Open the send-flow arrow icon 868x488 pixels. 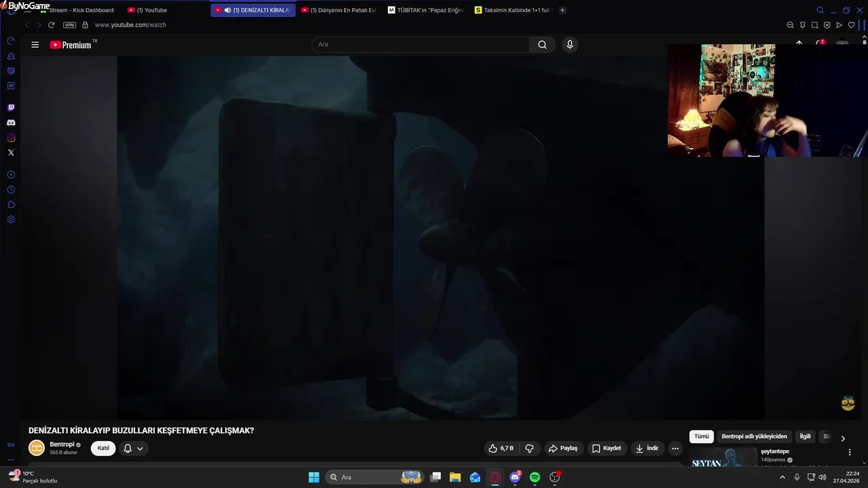pos(839,25)
